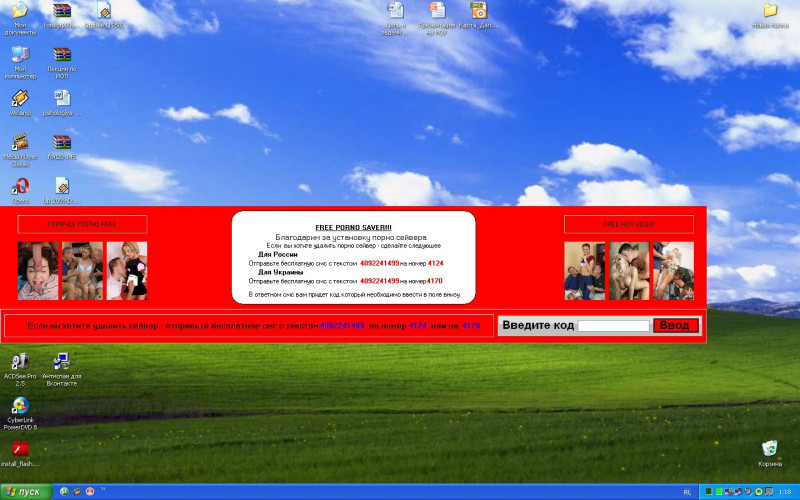Open the пуск Start menu
This screenshot has width=800, height=500.
[x=26, y=492]
